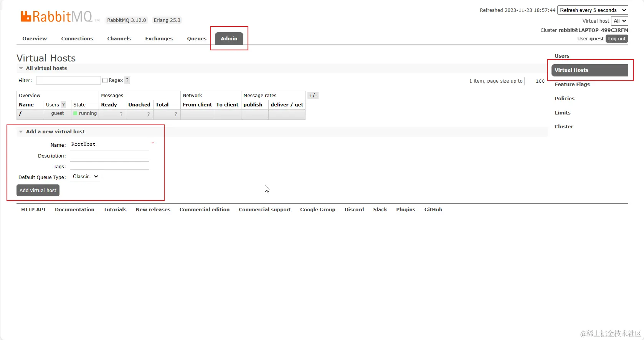Sort by the deliver / get column header
Screen dimensions: 644x340
(x=287, y=104)
